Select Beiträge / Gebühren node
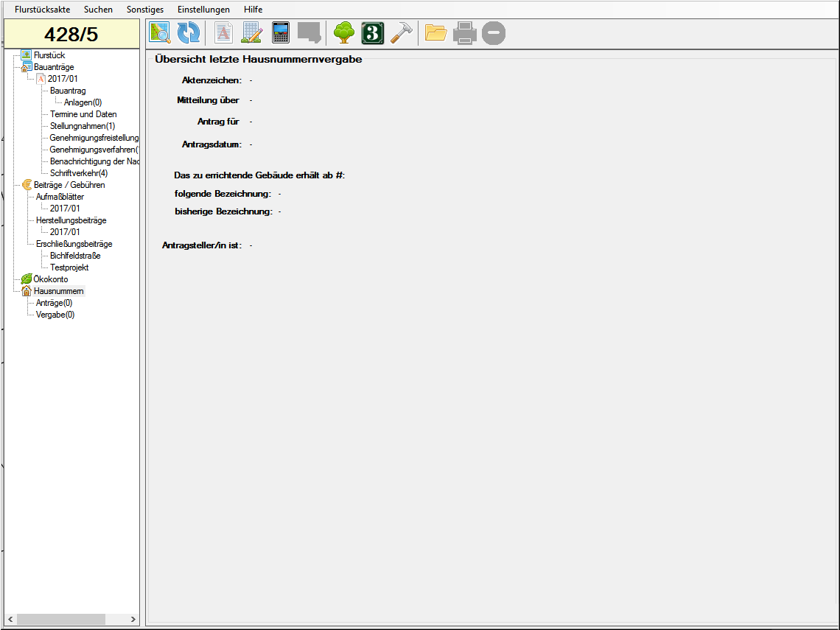Screen dimensions: 840x630 pyautogui.click(x=69, y=185)
